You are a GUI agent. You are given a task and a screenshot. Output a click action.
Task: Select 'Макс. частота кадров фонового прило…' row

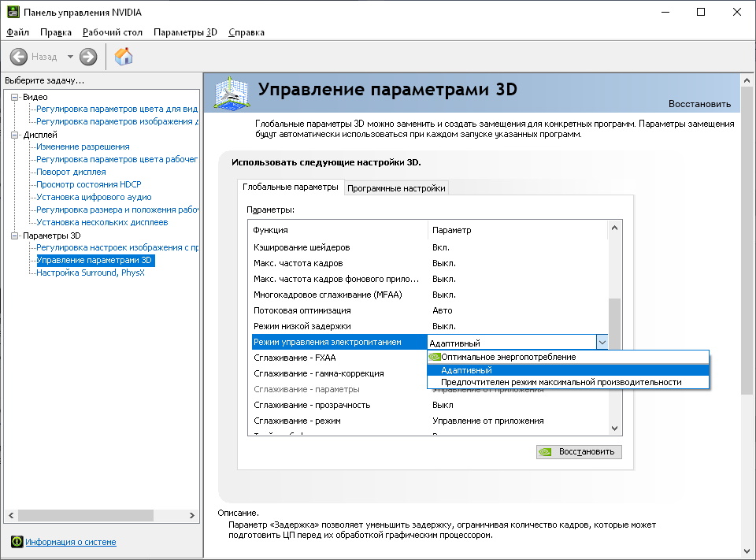pos(430,280)
